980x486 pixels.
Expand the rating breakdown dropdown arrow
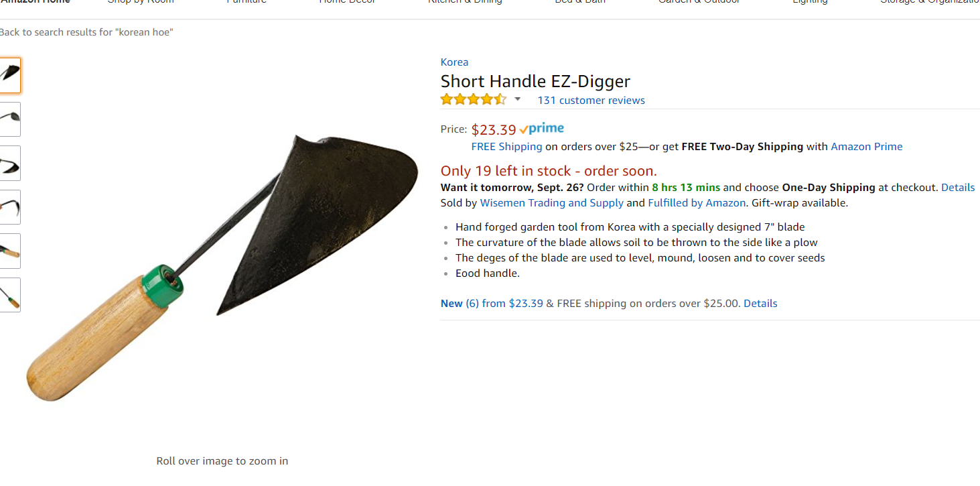coord(517,100)
